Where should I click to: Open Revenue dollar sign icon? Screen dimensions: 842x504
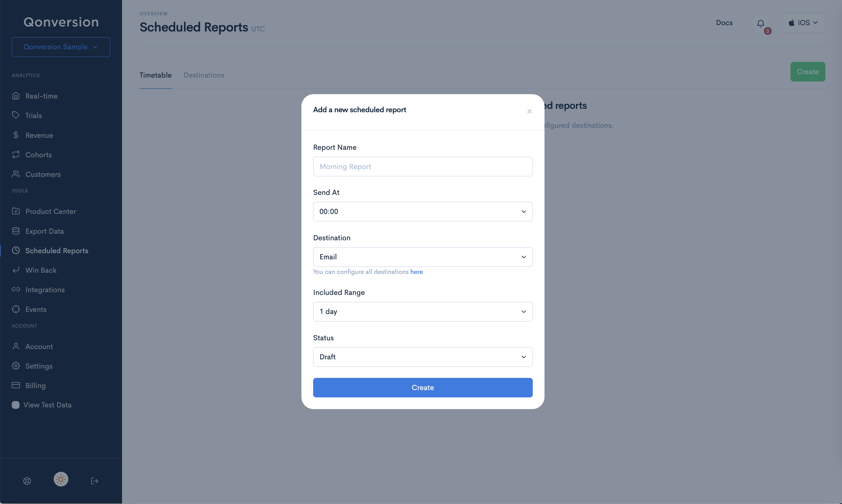point(16,135)
